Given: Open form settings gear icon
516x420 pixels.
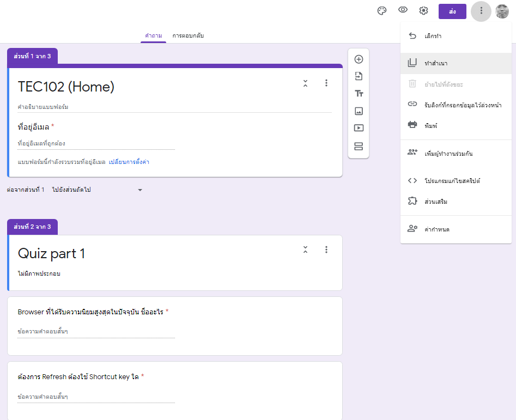Looking at the screenshot, I should click(x=423, y=11).
